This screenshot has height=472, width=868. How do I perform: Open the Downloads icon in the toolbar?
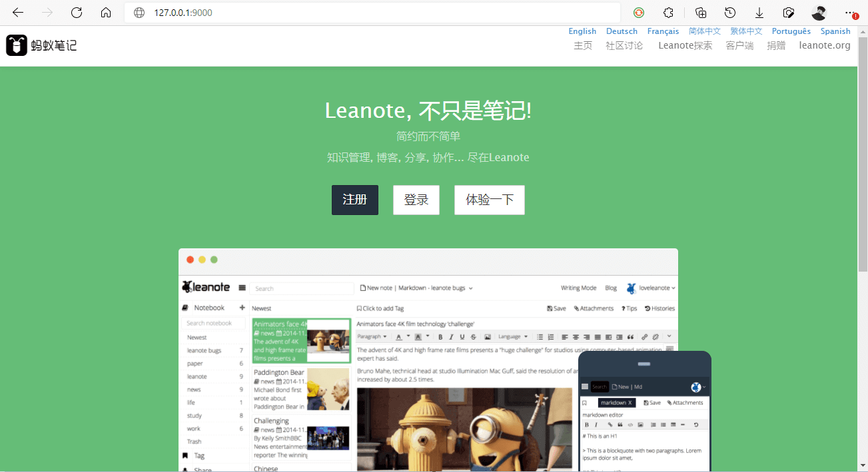point(759,13)
